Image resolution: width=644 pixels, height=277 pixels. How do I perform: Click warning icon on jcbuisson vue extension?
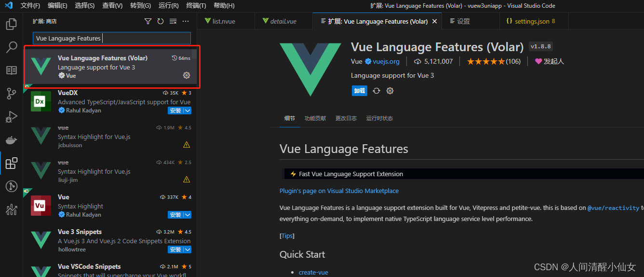coord(187,145)
